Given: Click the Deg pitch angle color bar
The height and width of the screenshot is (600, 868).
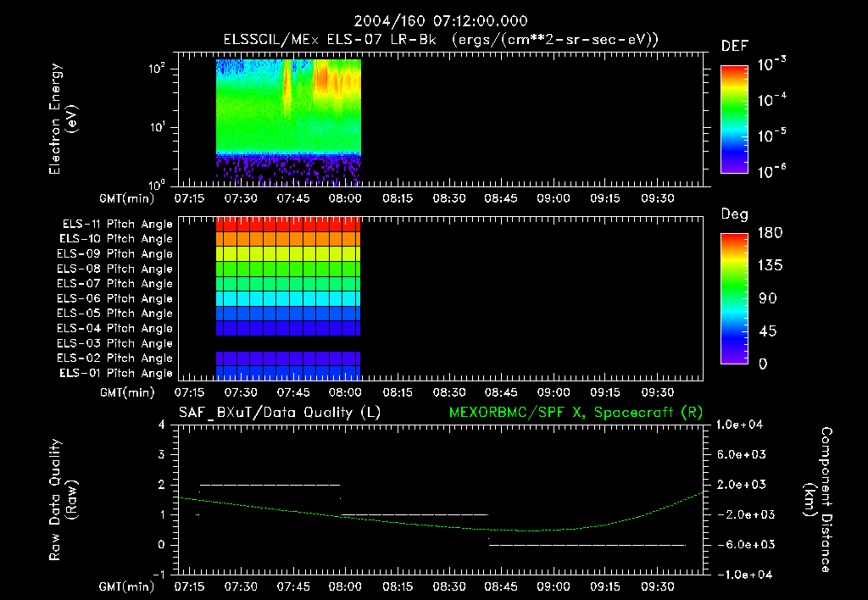Looking at the screenshot, I should [x=734, y=298].
